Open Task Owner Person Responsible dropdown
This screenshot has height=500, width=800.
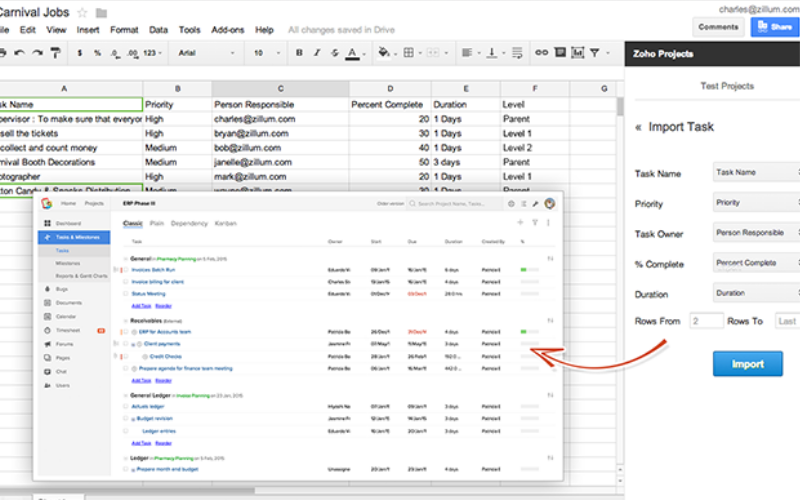tap(756, 233)
